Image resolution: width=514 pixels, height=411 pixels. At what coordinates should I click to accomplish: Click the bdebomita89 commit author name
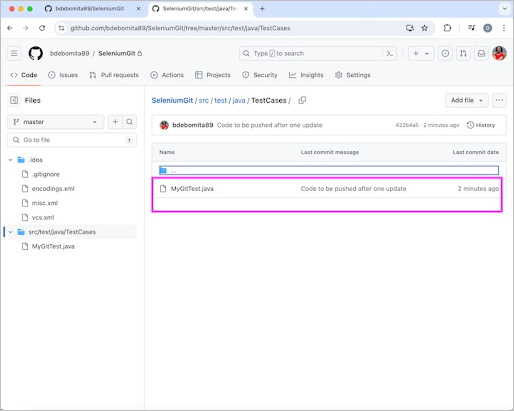[193, 125]
